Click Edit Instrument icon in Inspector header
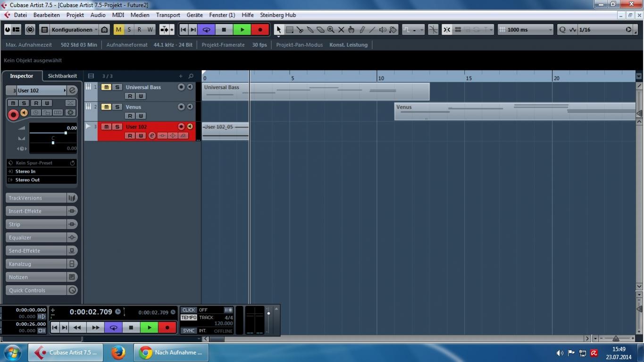Screen dimensions: 644x362 pyautogui.click(x=72, y=90)
